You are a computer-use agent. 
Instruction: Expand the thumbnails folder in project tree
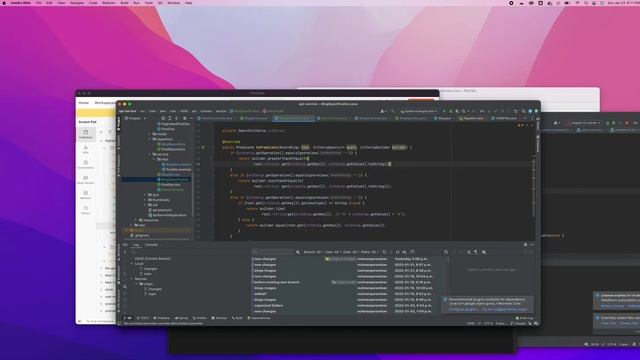coord(145,200)
